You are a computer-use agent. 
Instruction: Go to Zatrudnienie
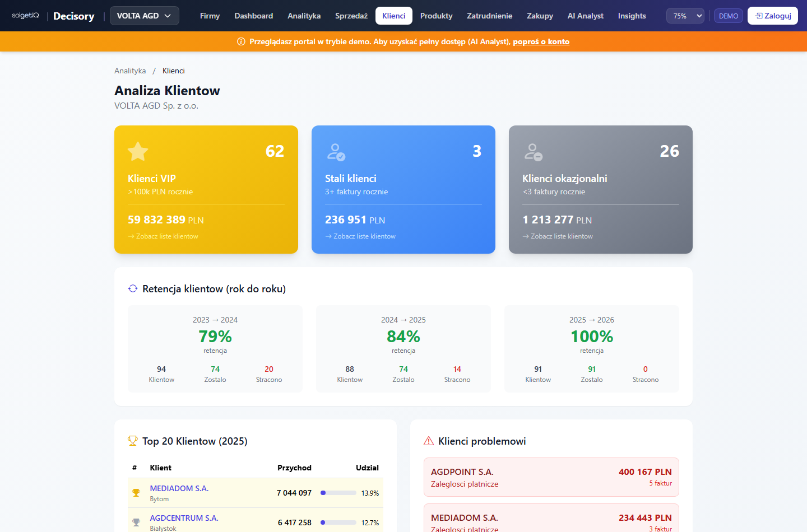click(x=490, y=16)
